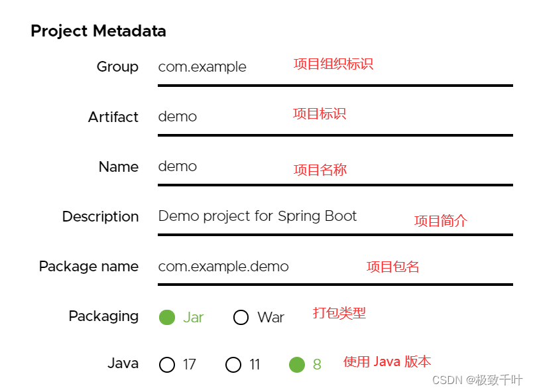Choose Java version 11
This screenshot has width=533, height=392.
tap(233, 365)
